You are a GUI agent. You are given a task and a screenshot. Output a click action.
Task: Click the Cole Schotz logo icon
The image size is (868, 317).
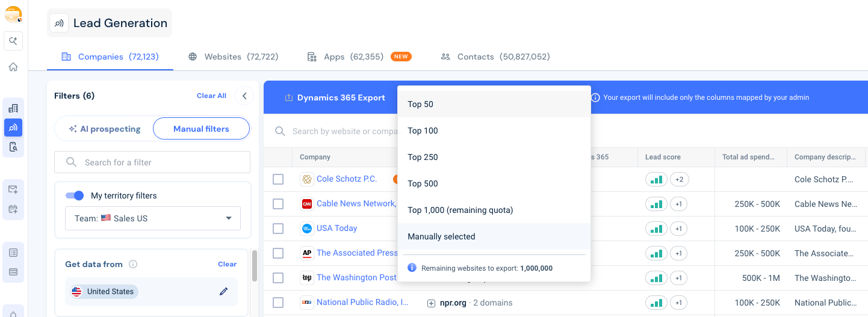point(307,179)
